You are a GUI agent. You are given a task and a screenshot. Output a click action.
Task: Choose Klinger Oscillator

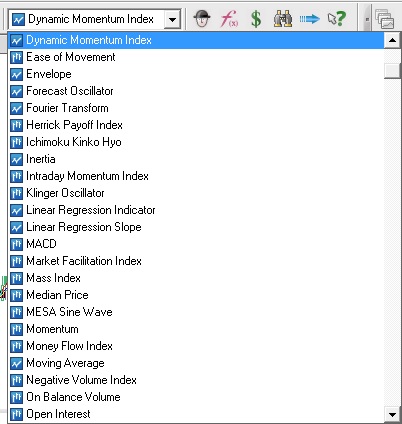point(196,193)
